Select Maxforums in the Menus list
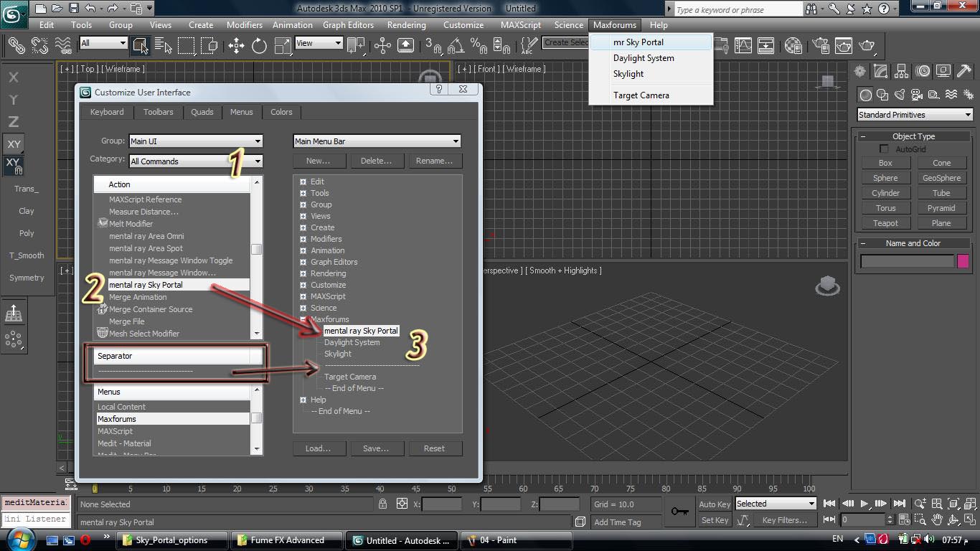Viewport: 980px width, 551px height. pyautogui.click(x=173, y=419)
